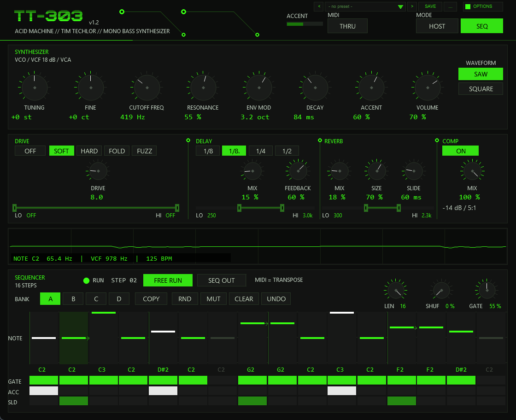Click the Comp Mix knob
The height and width of the screenshot is (420, 516).
[x=472, y=171]
